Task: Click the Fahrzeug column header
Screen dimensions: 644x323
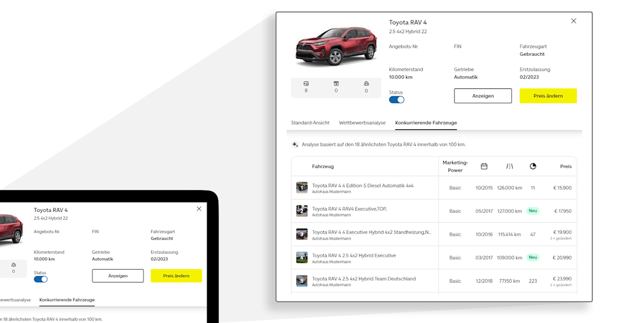Action: tap(323, 167)
